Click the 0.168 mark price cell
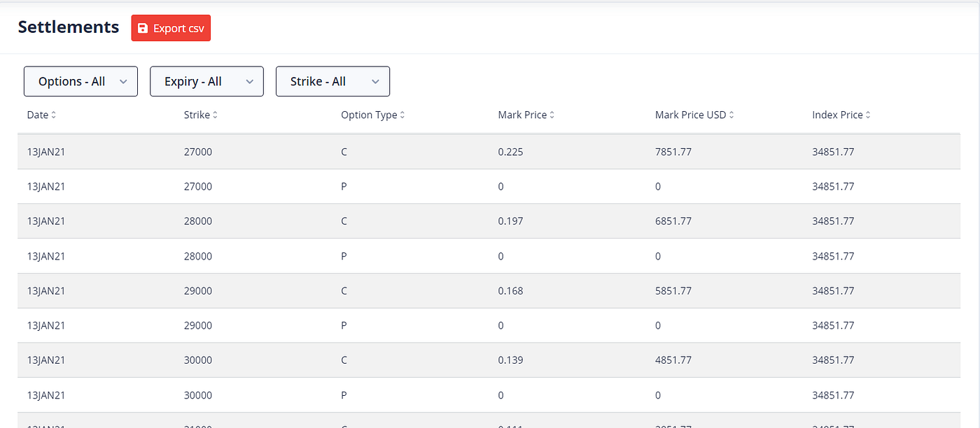This screenshot has height=428, width=980. click(x=510, y=291)
